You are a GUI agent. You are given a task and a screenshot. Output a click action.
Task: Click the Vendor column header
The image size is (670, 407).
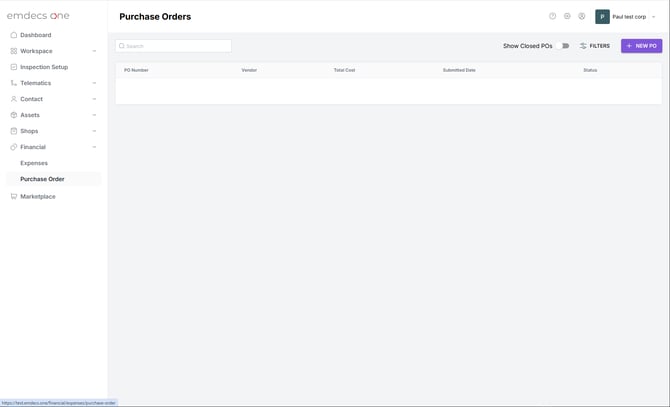pos(249,70)
